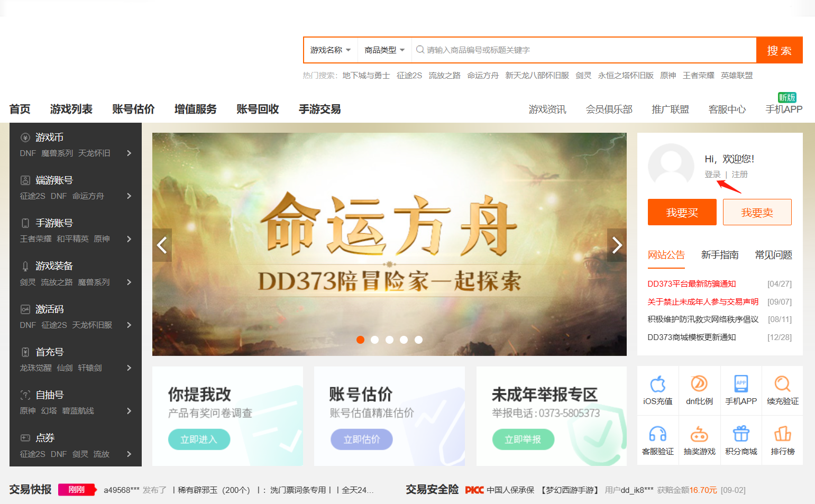Expand the 游戏币 sidebar category arrow
Screen dimensions: 815x504
(x=129, y=153)
